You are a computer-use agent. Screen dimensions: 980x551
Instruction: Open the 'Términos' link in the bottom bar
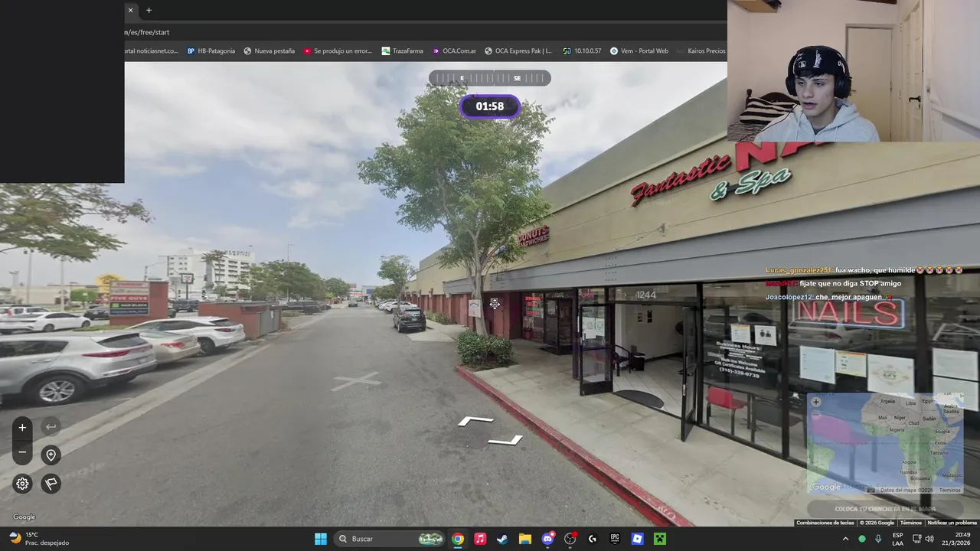[910, 523]
